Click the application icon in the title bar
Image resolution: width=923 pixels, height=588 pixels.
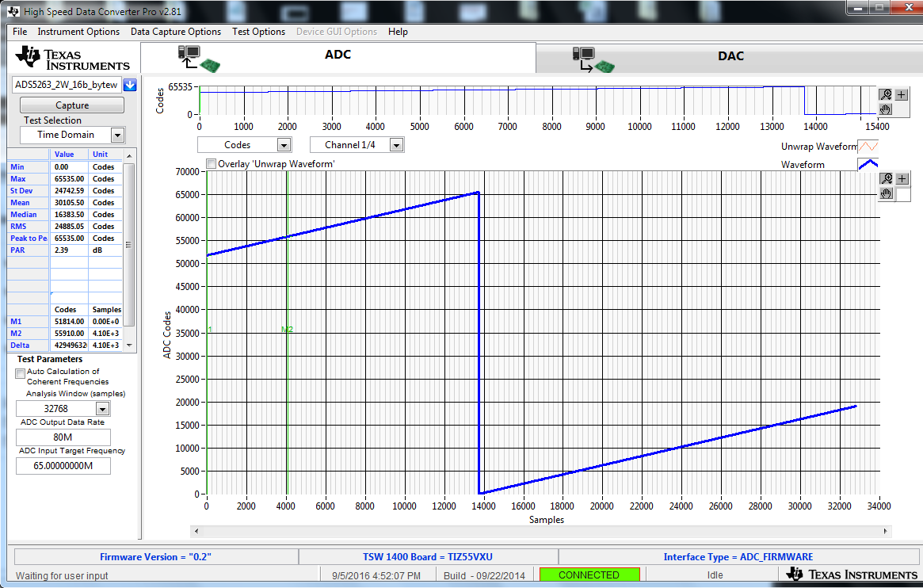(x=13, y=11)
